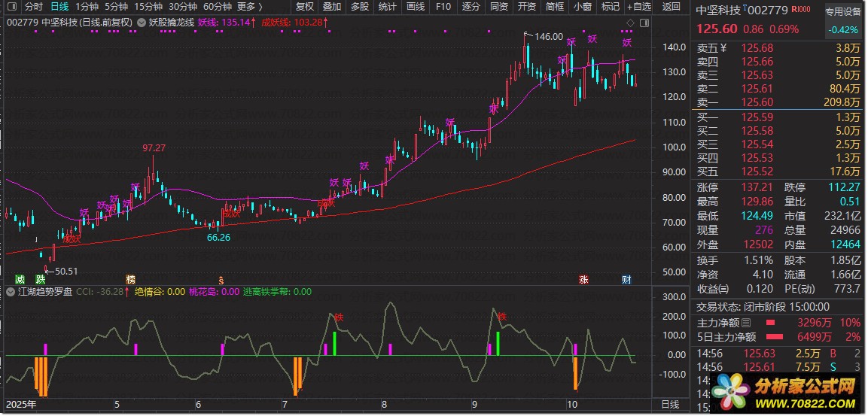868x416 pixels.
Task: Click the 50.51 low price label on chart
Action: tap(65, 271)
